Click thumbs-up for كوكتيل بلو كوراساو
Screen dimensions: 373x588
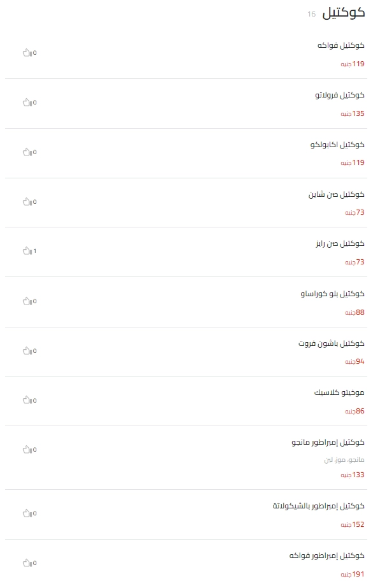pyautogui.click(x=27, y=301)
